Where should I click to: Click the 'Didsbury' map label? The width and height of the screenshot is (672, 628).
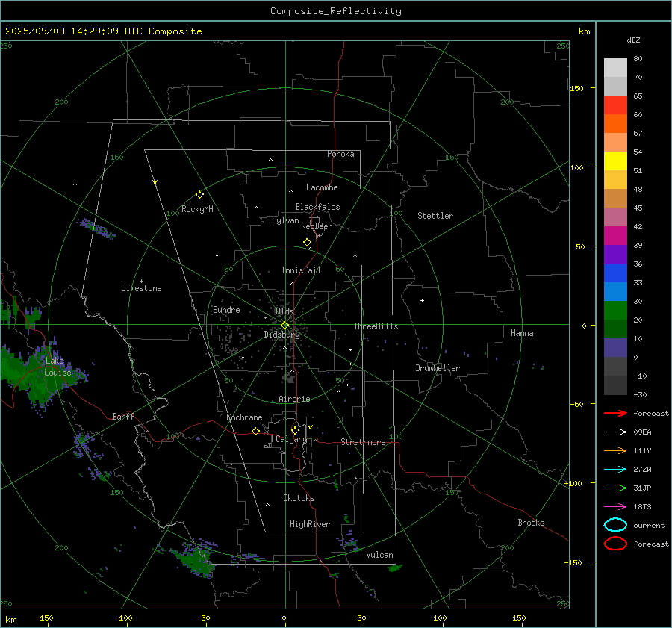(281, 335)
